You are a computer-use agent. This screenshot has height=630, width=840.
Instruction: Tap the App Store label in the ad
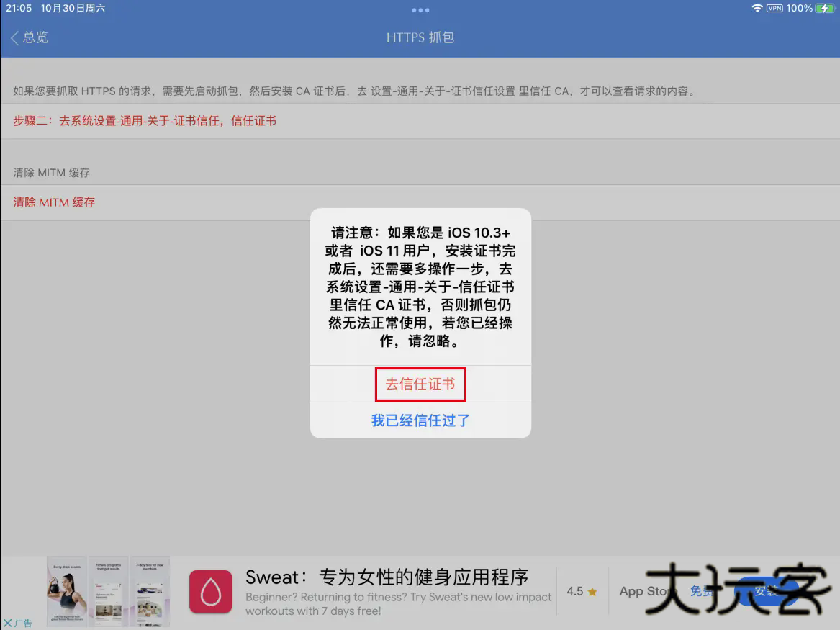coord(647,591)
